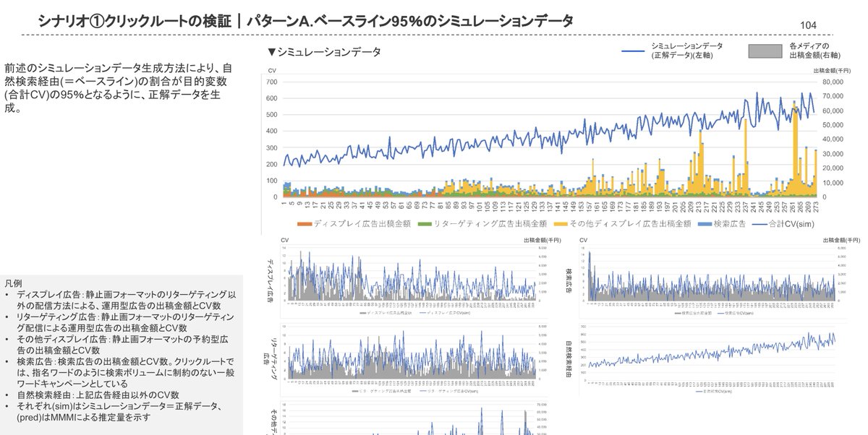The width and height of the screenshot is (868, 435).
Task: Click the blue swatch for 検索広告 in main legend
Action: [x=705, y=224]
